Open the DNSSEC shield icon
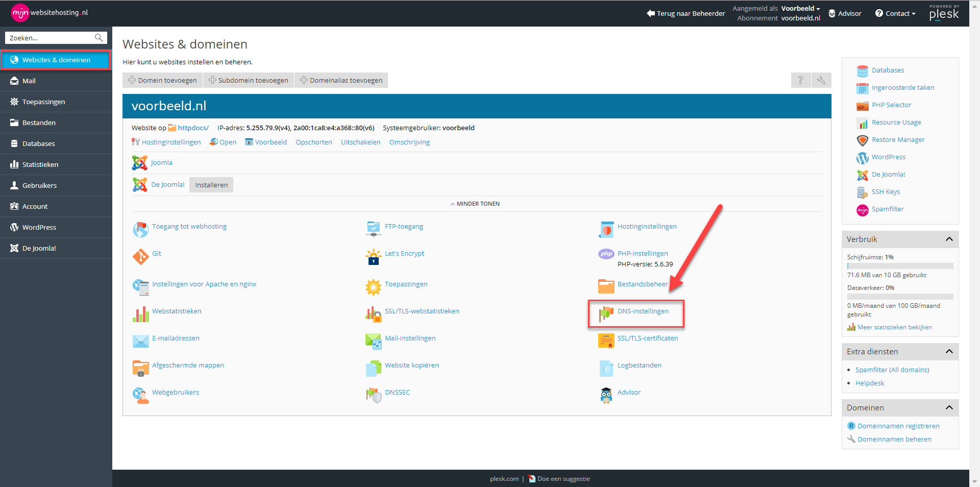Screen dimensions: 980x487 point(373,396)
